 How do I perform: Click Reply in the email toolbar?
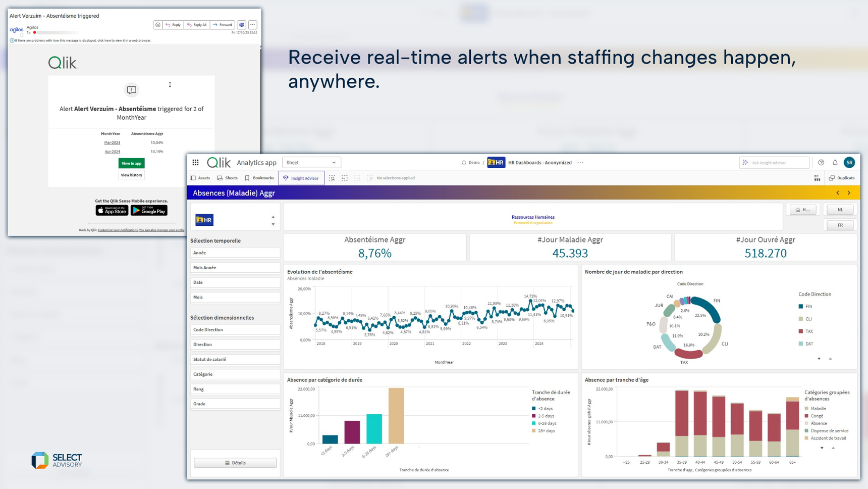click(173, 25)
